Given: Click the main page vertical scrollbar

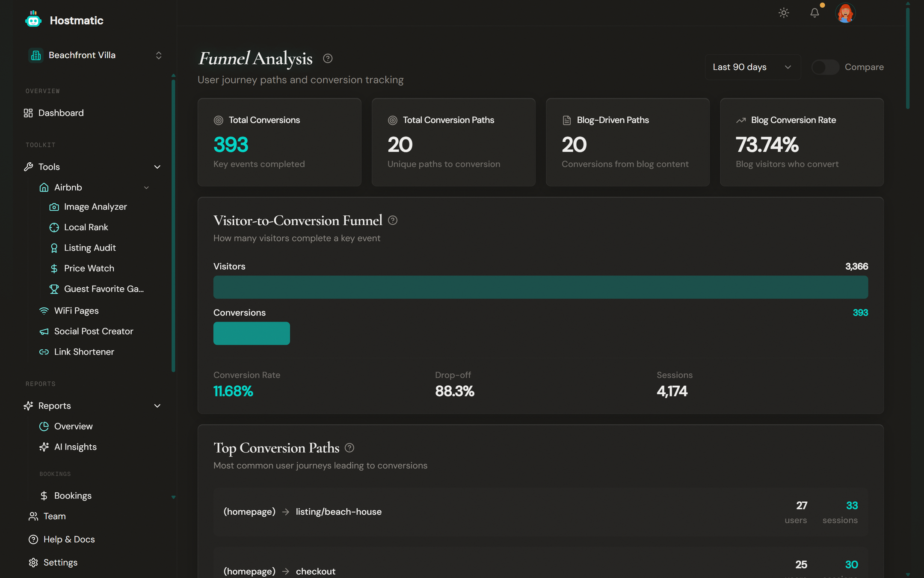Looking at the screenshot, I should pyautogui.click(x=908, y=58).
